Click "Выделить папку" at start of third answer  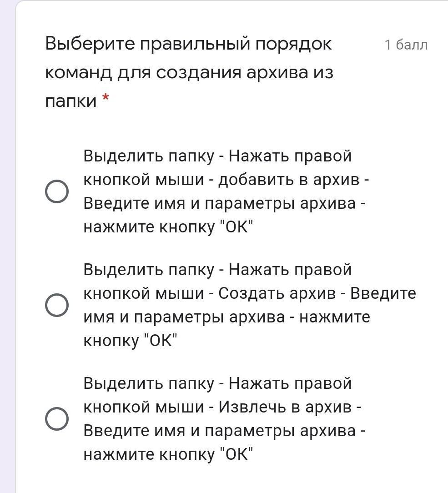(x=148, y=384)
